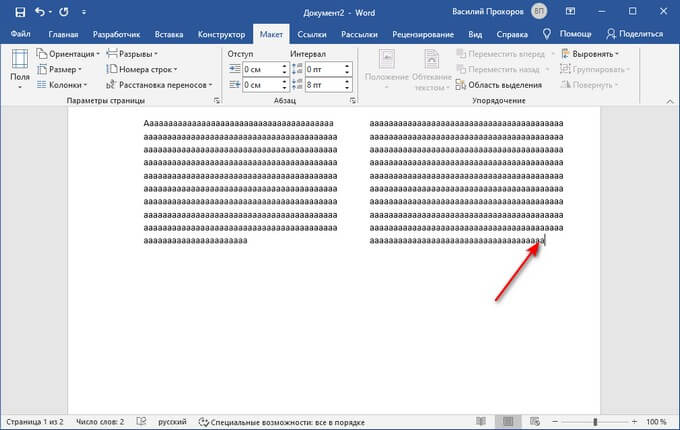Open the Рецензирование ribbon tab

[x=423, y=34]
